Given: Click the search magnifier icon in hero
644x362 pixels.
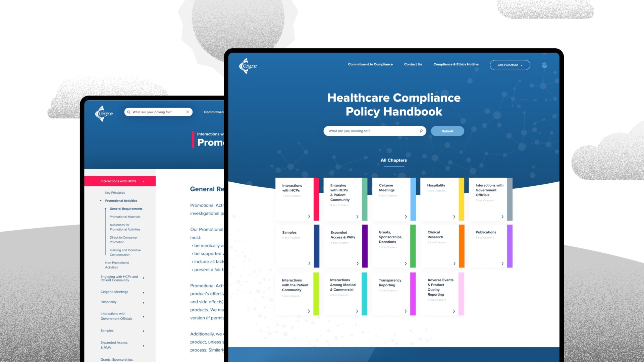Looking at the screenshot, I should [x=421, y=131].
